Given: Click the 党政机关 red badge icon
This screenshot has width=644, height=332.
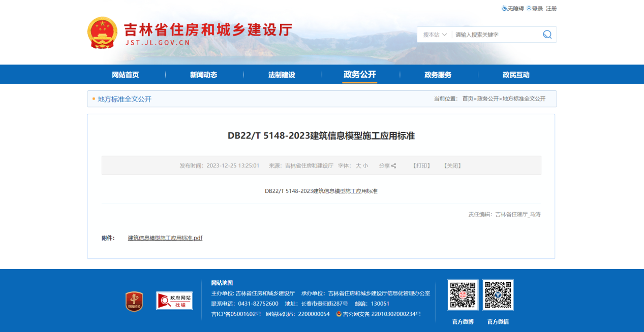Looking at the screenshot, I should point(134,302).
